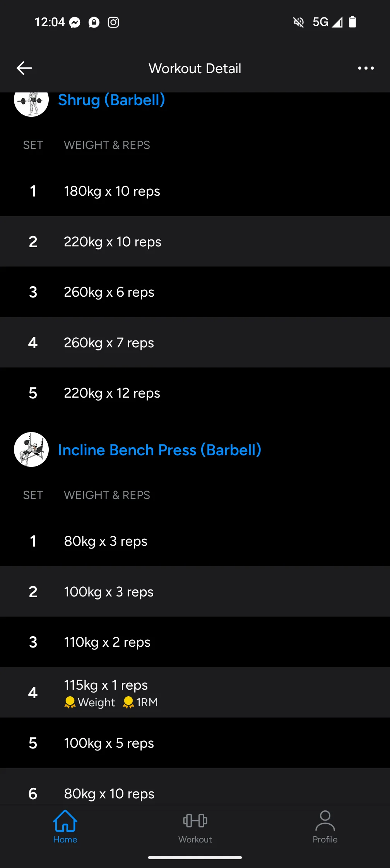Tap the Incline Bench Press exercise thumbnail
The height and width of the screenshot is (868, 390).
(x=31, y=449)
